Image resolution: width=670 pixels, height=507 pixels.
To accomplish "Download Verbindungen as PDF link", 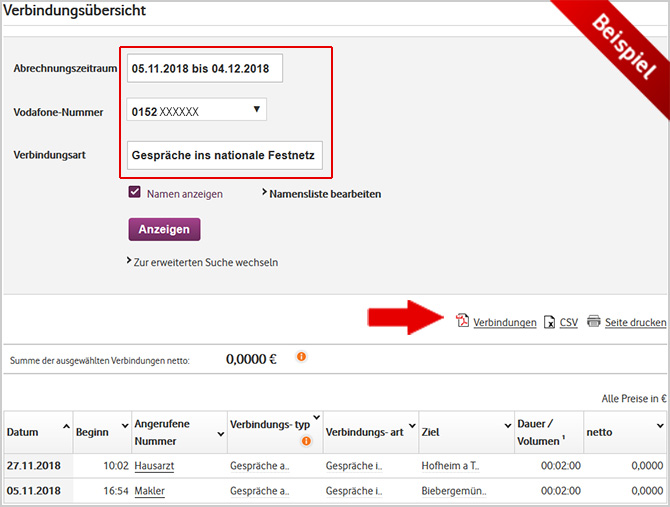I will [504, 323].
